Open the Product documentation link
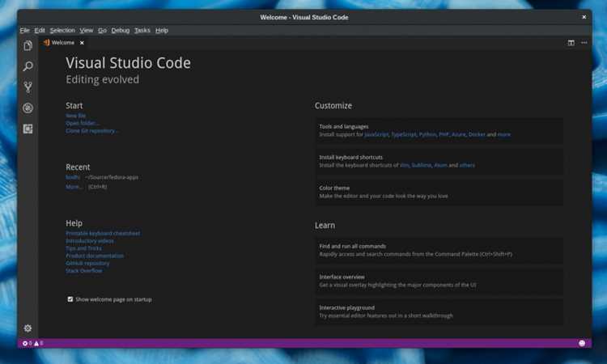 [95, 256]
